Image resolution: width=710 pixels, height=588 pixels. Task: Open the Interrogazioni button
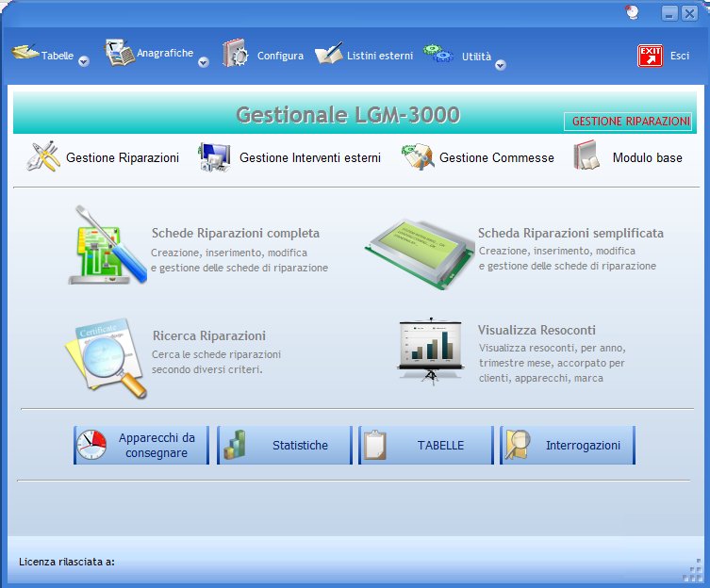[x=568, y=446]
